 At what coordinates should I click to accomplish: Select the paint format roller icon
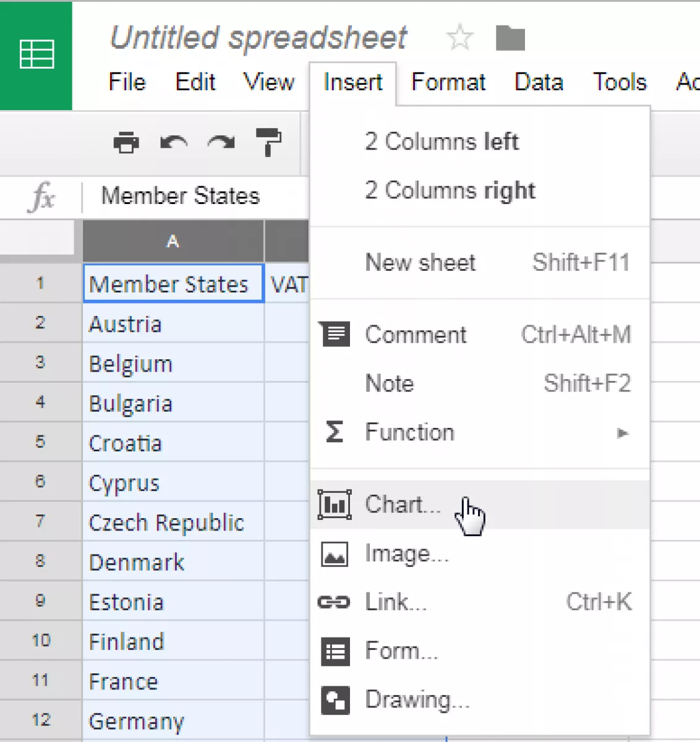(x=268, y=142)
